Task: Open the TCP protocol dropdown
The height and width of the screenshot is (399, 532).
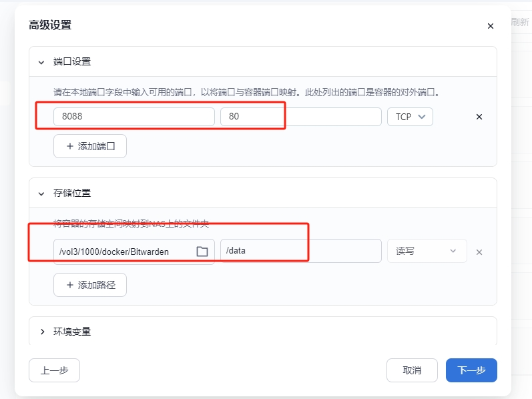Action: click(x=410, y=117)
